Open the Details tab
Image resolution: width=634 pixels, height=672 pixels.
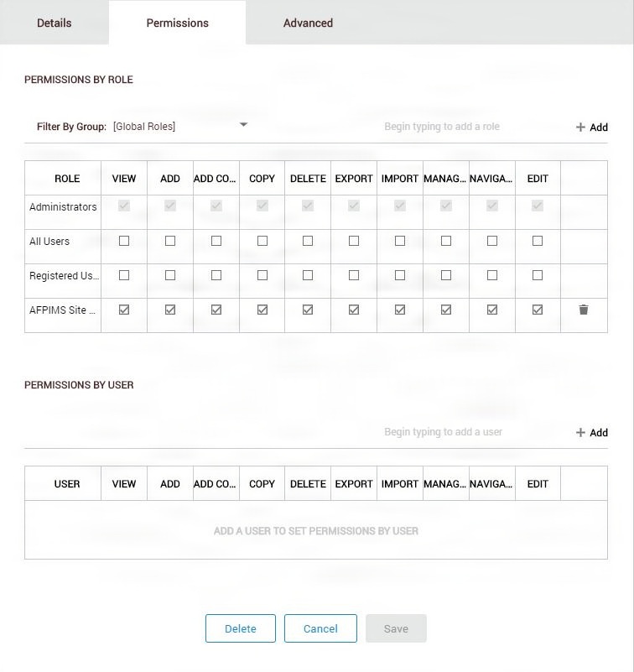[x=55, y=23]
